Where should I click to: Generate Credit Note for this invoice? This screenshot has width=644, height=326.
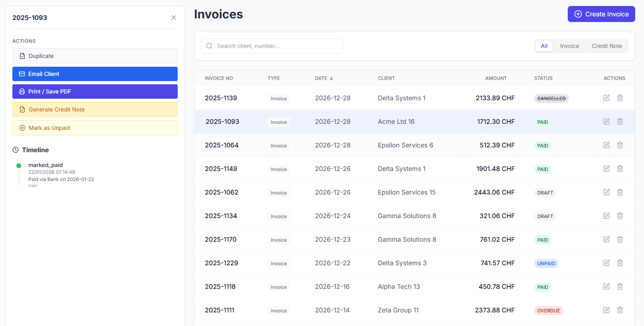tap(95, 109)
